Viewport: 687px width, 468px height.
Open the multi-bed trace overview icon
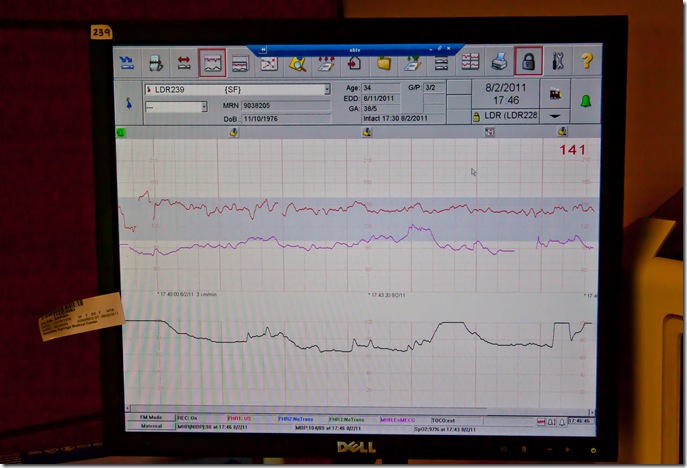point(470,62)
